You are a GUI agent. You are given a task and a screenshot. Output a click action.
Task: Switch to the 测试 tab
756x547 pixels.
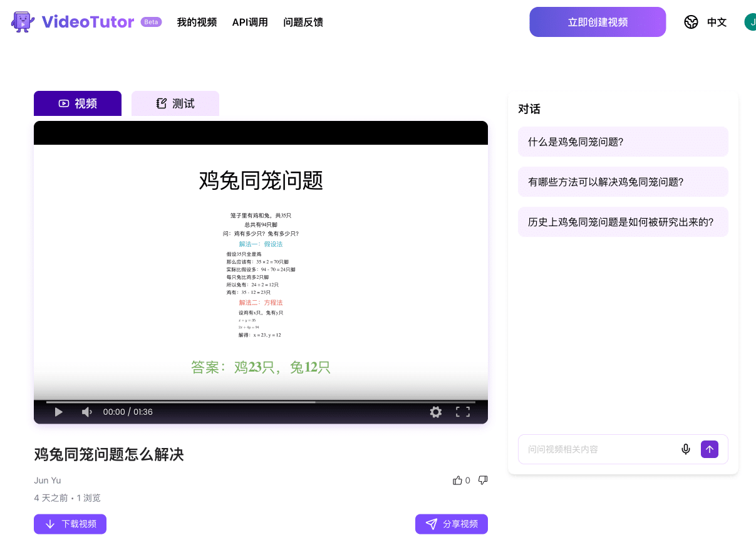[x=175, y=103]
